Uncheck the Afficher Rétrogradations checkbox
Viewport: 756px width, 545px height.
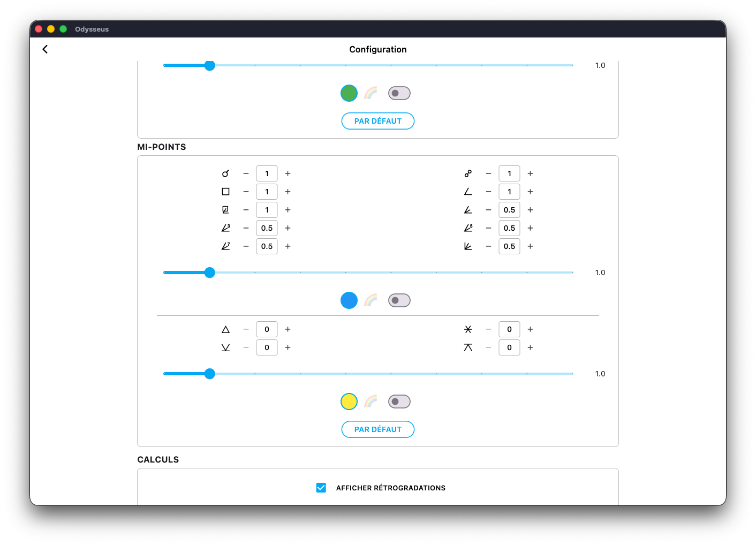pos(321,488)
